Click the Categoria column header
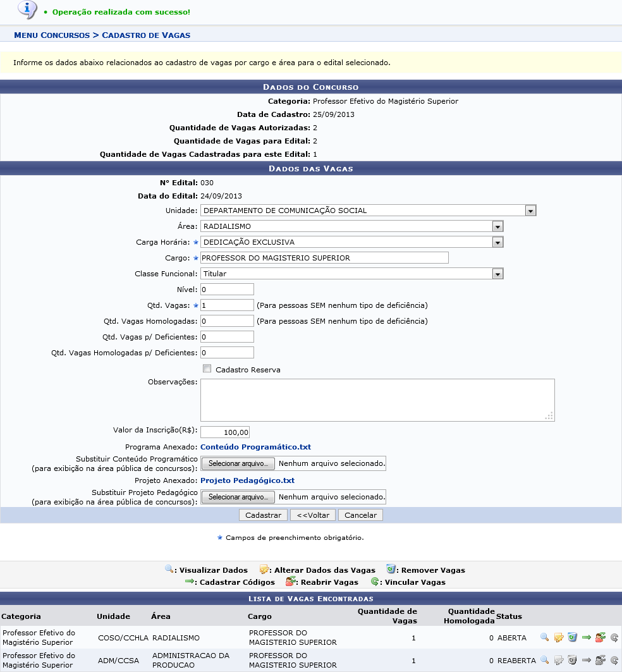 point(21,616)
